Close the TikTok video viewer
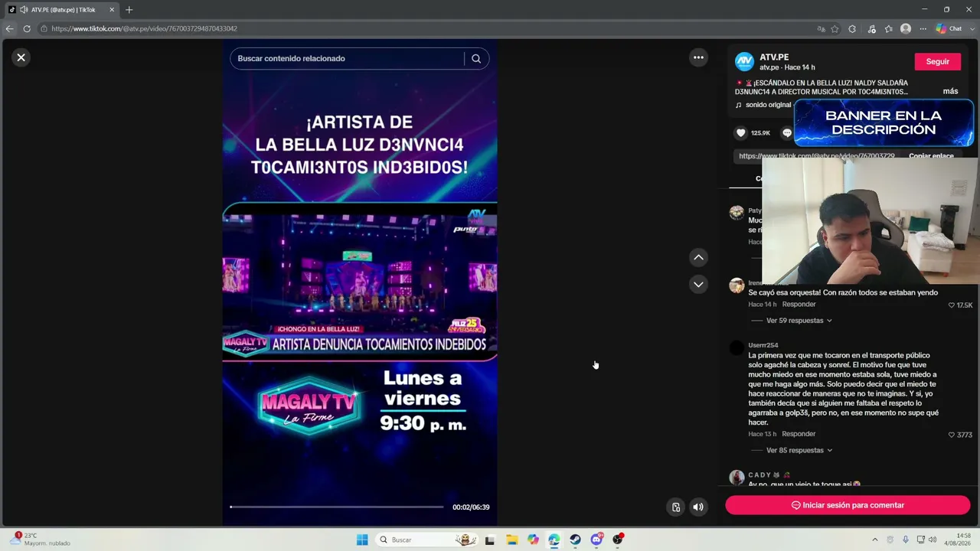This screenshot has width=980, height=551. click(21, 57)
